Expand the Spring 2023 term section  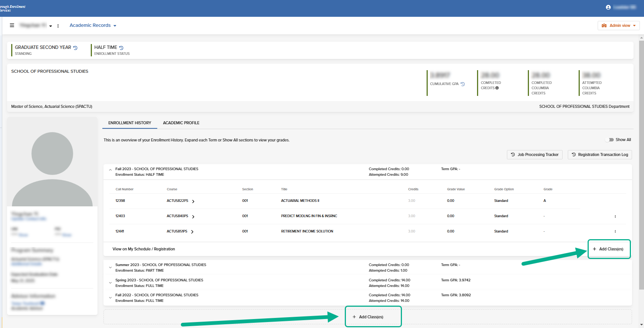[110, 282]
